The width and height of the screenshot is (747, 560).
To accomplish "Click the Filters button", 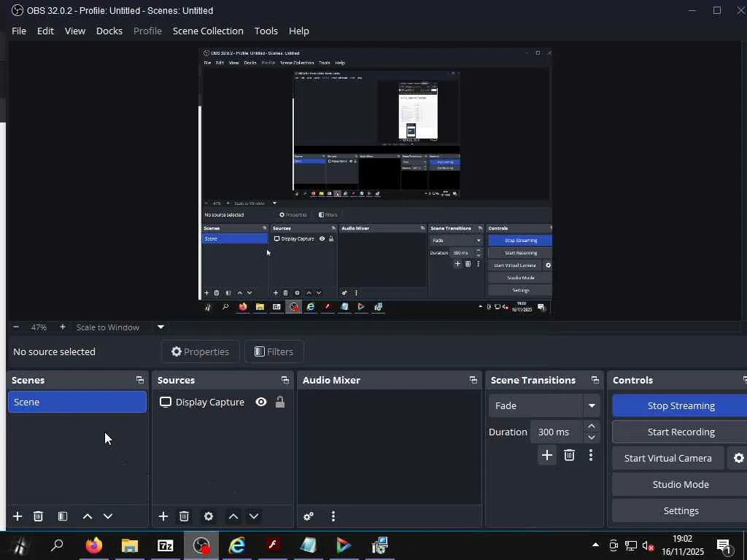I will coord(274,351).
